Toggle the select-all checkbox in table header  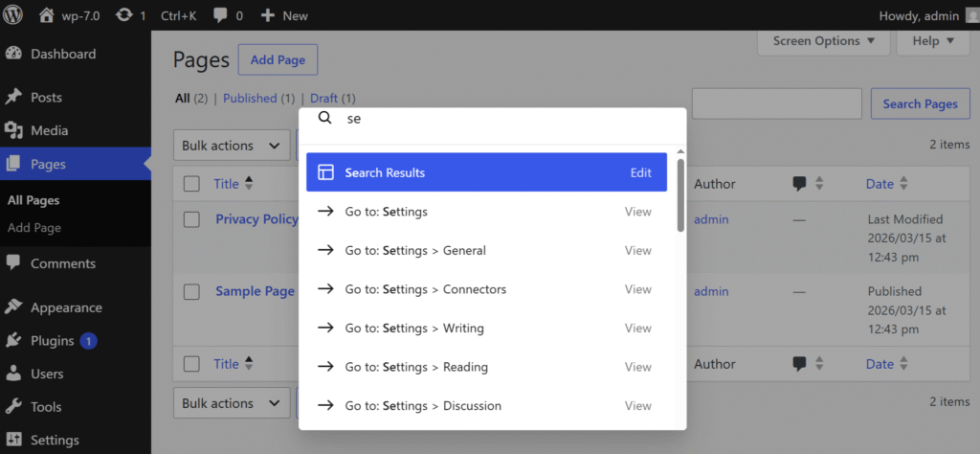(x=191, y=184)
